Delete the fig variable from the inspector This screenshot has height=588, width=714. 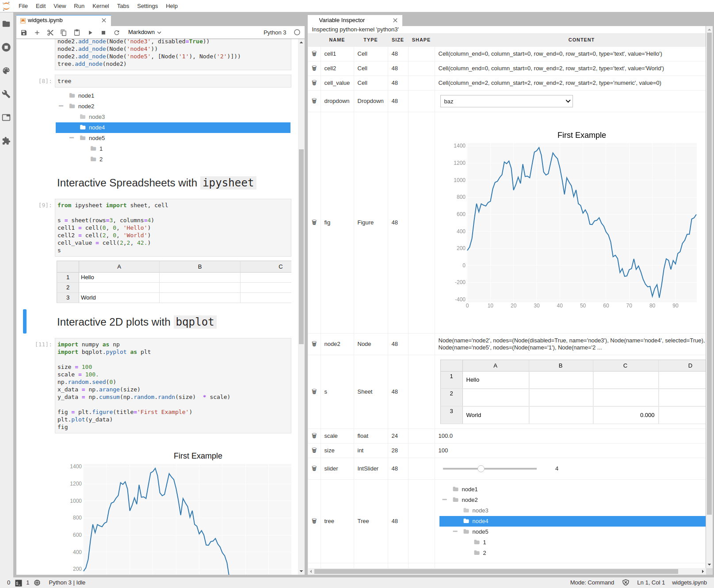click(314, 222)
